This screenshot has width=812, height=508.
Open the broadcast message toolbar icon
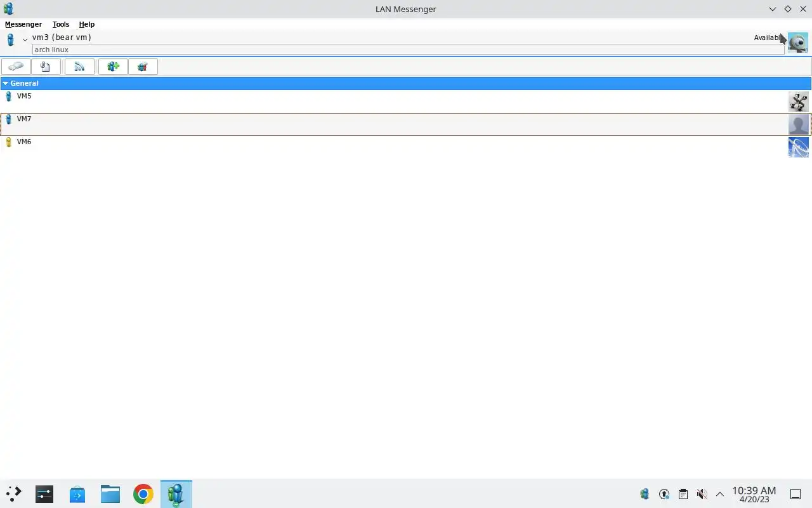click(79, 67)
